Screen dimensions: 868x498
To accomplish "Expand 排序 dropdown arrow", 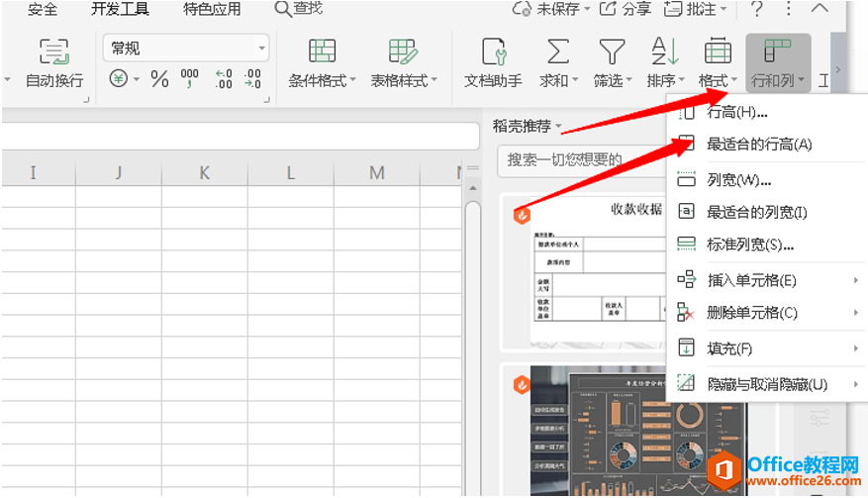I will 682,80.
